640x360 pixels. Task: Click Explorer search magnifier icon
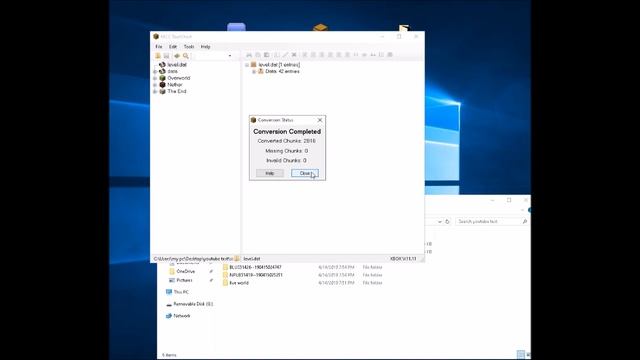524,221
